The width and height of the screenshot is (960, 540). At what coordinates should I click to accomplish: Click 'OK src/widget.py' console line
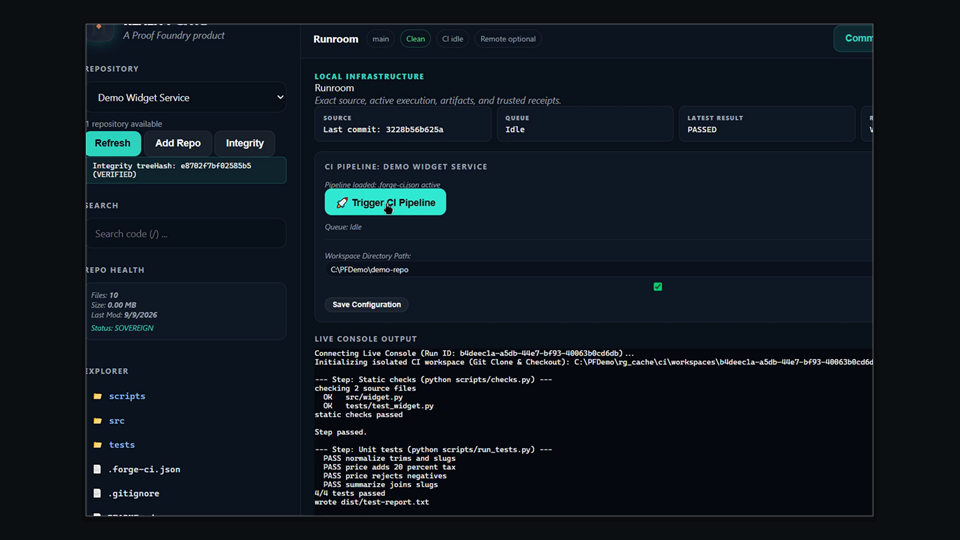[363, 397]
